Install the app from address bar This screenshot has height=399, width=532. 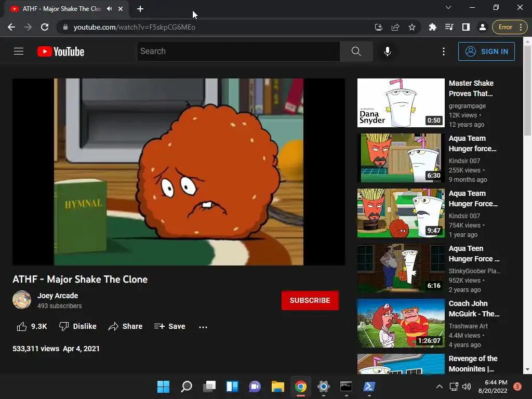(379, 27)
